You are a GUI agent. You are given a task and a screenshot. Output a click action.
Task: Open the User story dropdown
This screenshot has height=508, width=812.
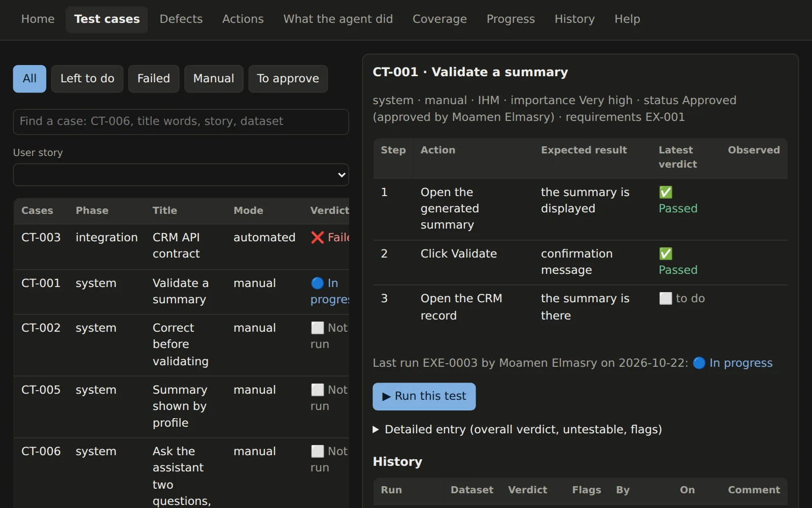point(181,175)
